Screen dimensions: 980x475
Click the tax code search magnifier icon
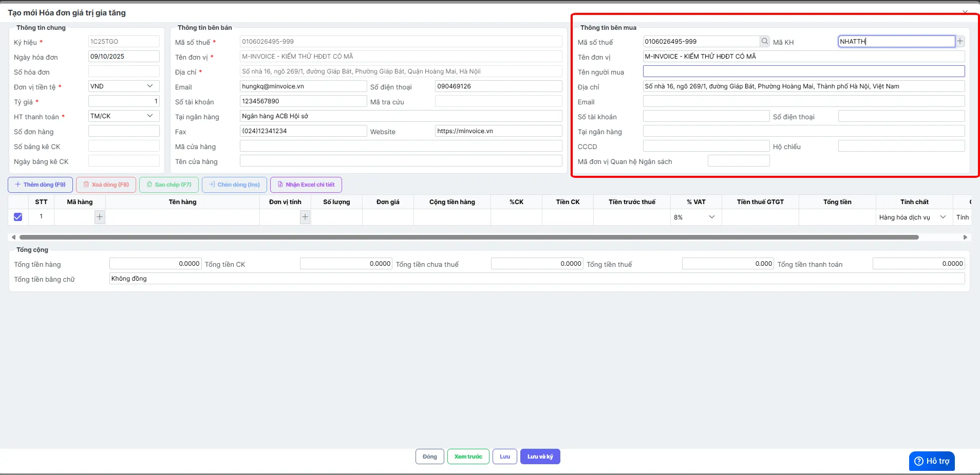click(765, 42)
